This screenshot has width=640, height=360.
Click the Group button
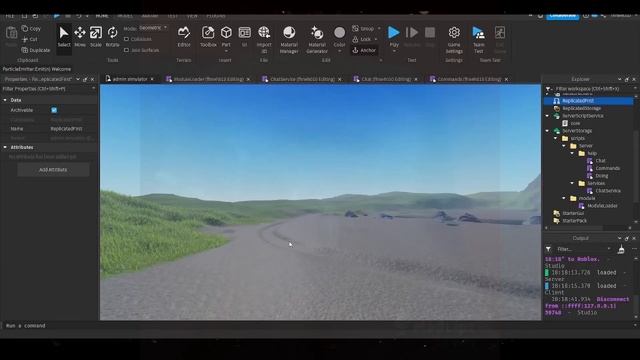click(x=363, y=29)
